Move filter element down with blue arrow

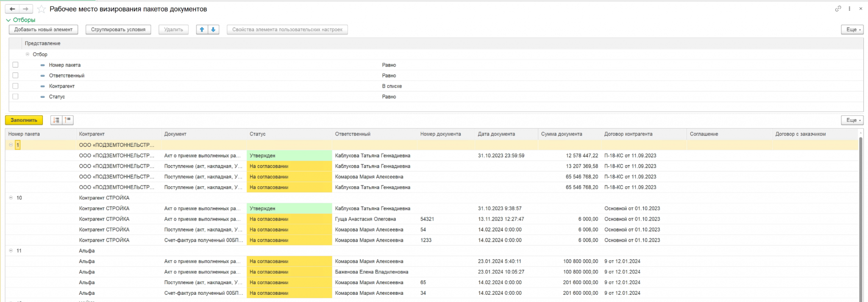click(213, 30)
